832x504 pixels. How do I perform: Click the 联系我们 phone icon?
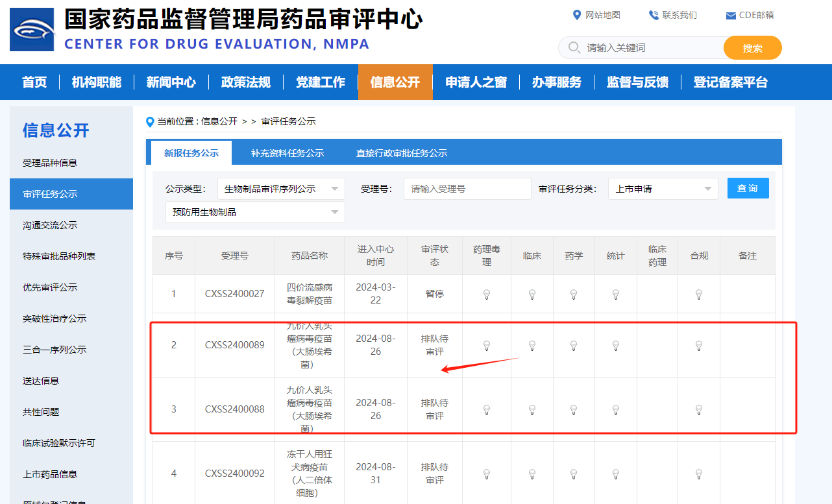point(654,15)
